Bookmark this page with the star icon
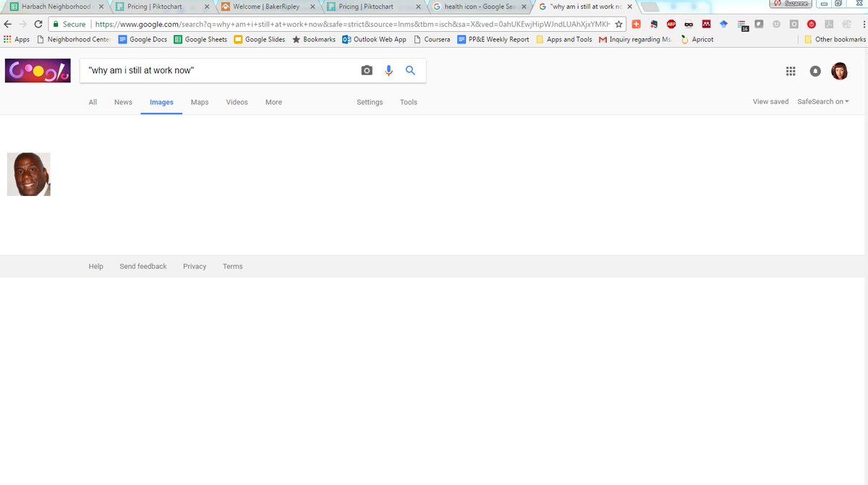This screenshot has width=868, height=485. (618, 24)
